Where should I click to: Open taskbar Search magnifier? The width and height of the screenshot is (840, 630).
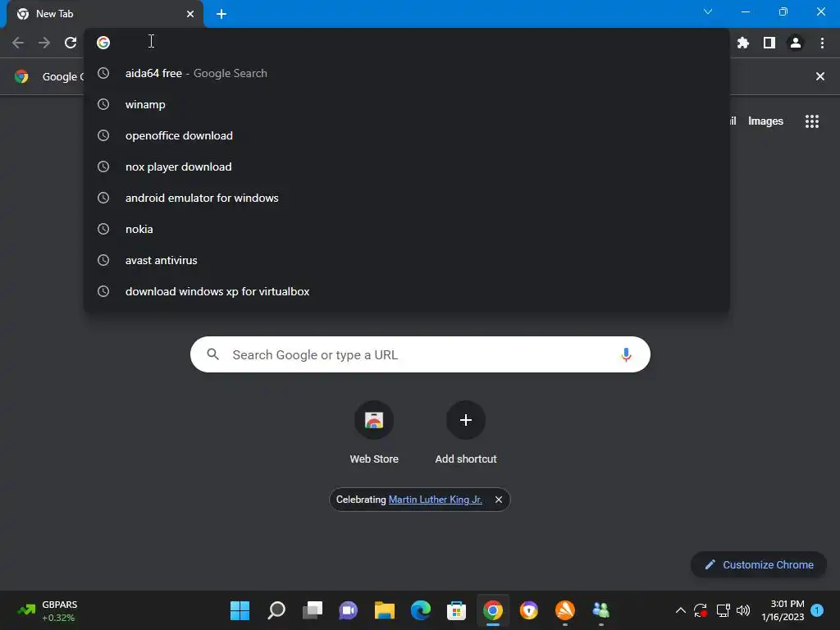pyautogui.click(x=276, y=610)
